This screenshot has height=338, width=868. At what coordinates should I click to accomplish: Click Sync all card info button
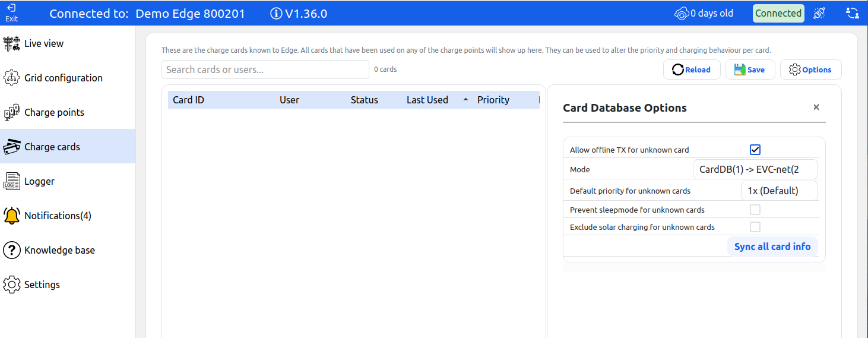click(x=772, y=247)
